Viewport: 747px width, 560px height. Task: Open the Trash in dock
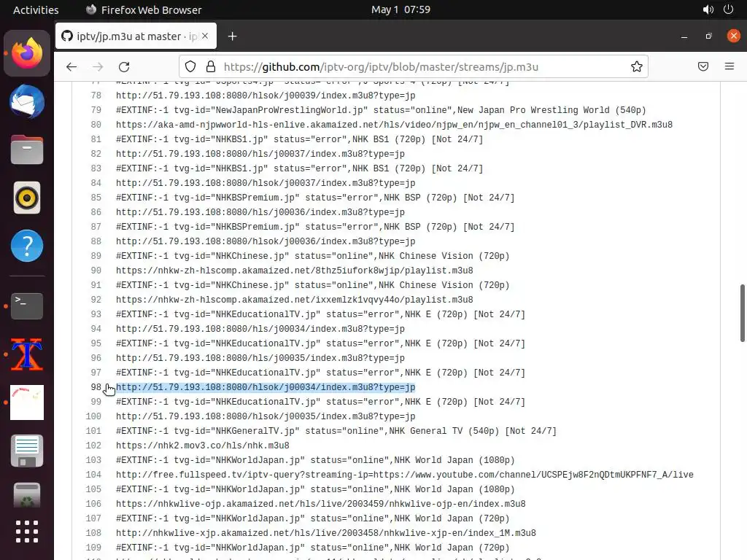pos(27,495)
